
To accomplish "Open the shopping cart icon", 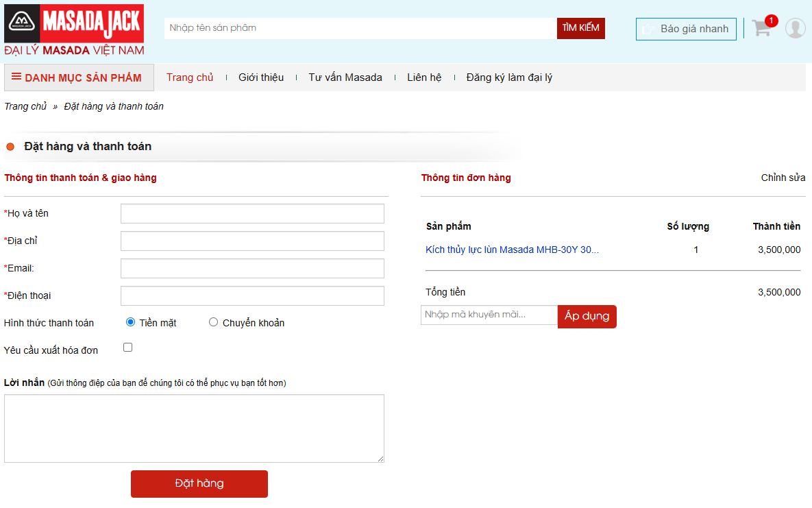I will pyautogui.click(x=762, y=28).
